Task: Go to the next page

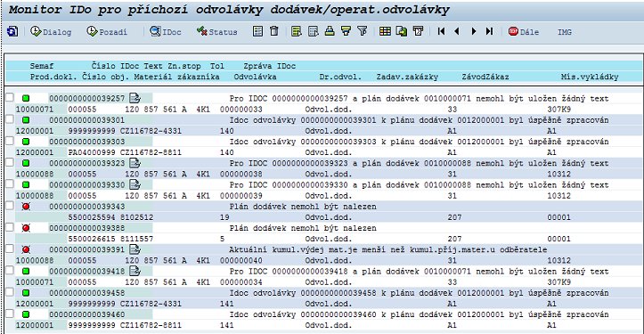Action: [474, 31]
